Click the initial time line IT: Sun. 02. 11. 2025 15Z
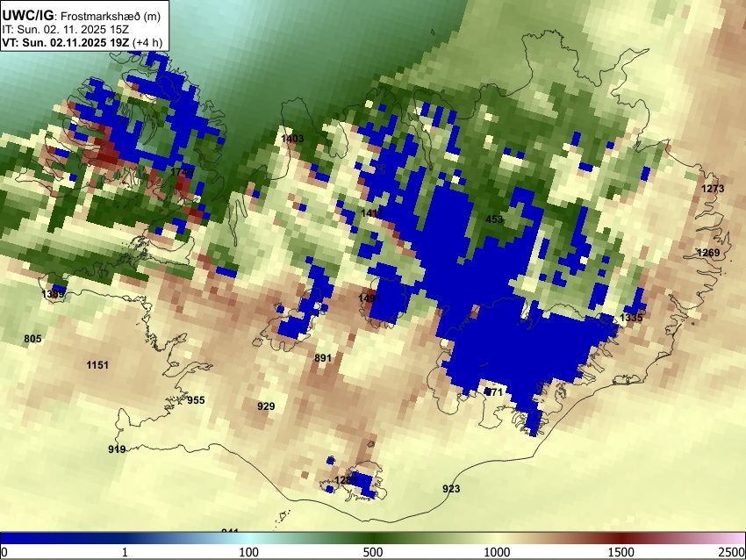The height and width of the screenshot is (560, 746). click(x=65, y=30)
